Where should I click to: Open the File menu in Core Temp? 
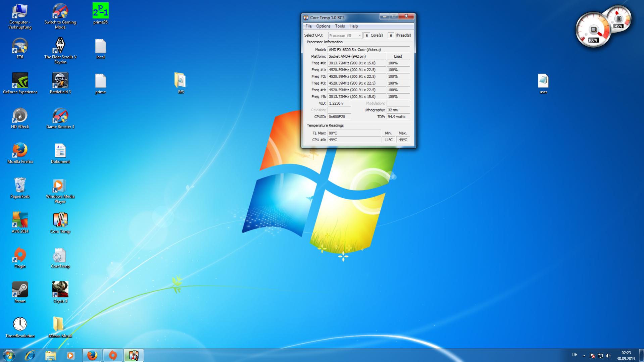[308, 26]
